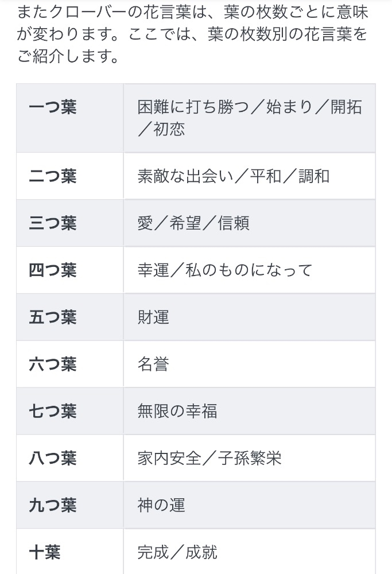Select the 八つ葉 row header cell
The height and width of the screenshot is (574, 392).
click(69, 458)
